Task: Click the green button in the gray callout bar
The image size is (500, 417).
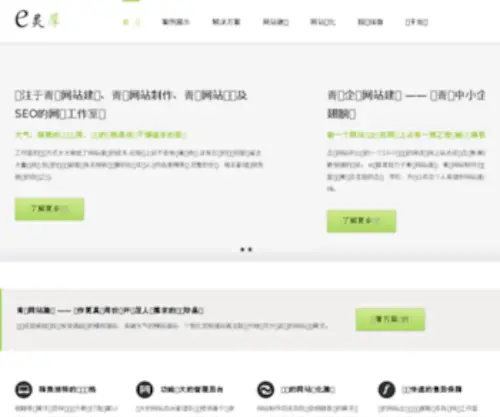Action: 390,319
